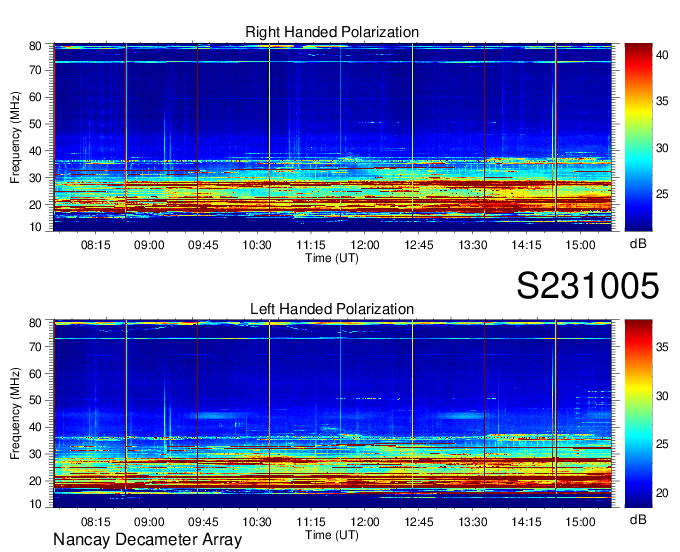The width and height of the screenshot is (680, 552).
Task: Click Time (UT) label of Left Handed plot
Action: (332, 535)
